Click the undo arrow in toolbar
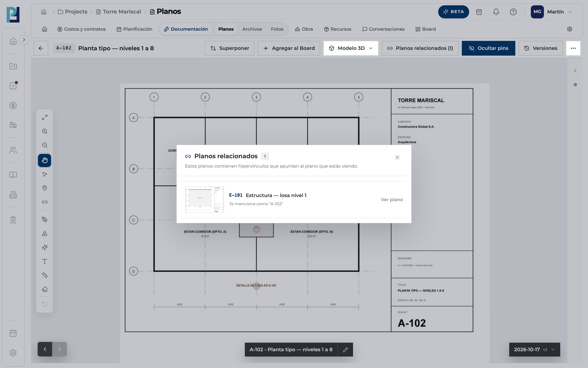Image resolution: width=588 pixels, height=368 pixels. (x=45, y=304)
